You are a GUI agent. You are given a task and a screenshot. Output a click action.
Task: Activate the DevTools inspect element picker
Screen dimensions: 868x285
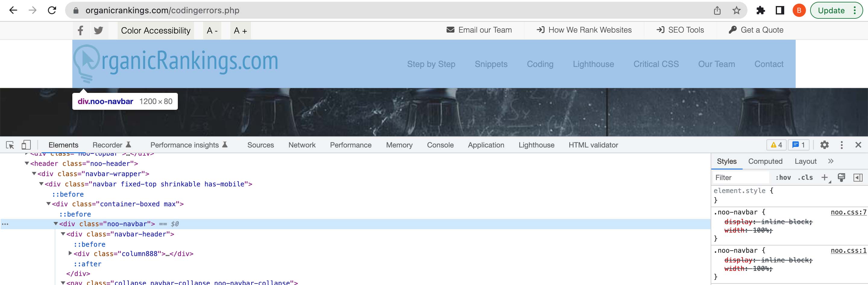(x=10, y=145)
